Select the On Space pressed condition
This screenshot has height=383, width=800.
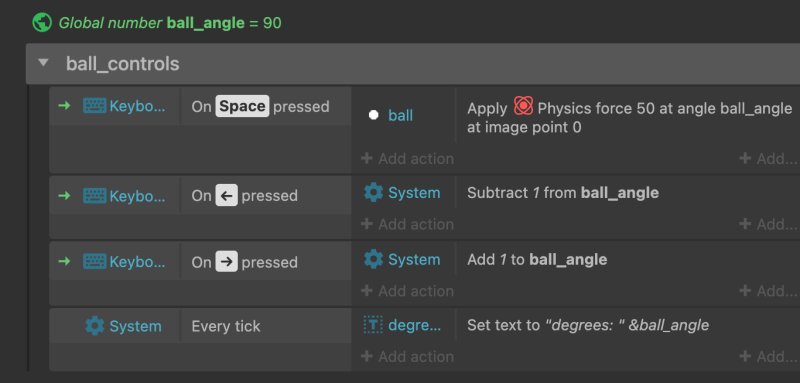(260, 106)
